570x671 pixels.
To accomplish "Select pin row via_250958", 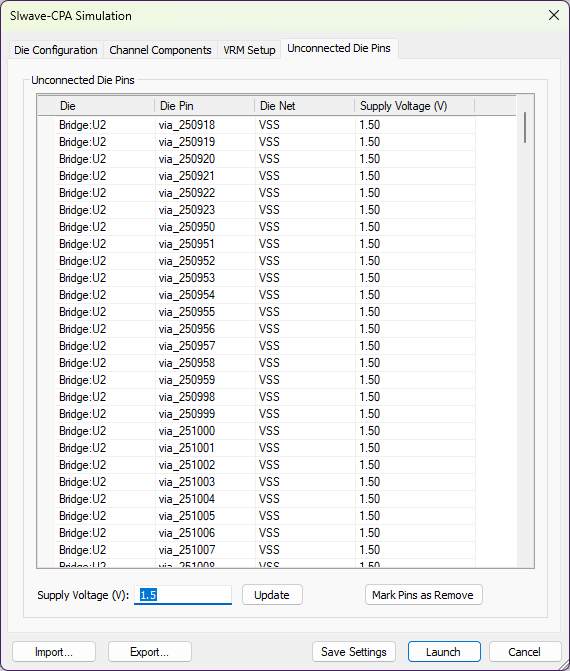I will tap(265, 363).
